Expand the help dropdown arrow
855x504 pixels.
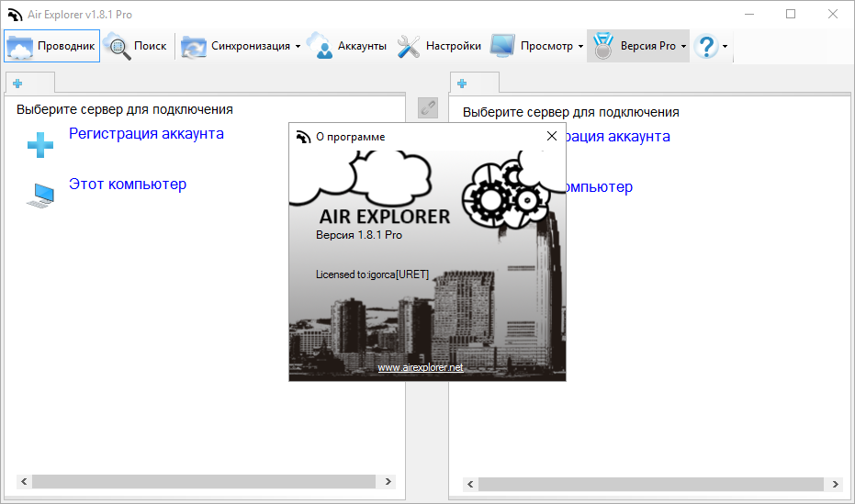[x=725, y=46]
